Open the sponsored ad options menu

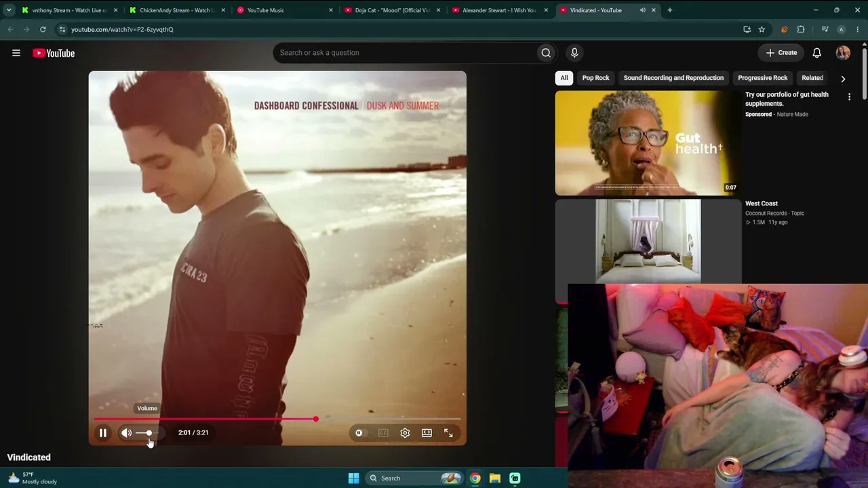(x=849, y=97)
